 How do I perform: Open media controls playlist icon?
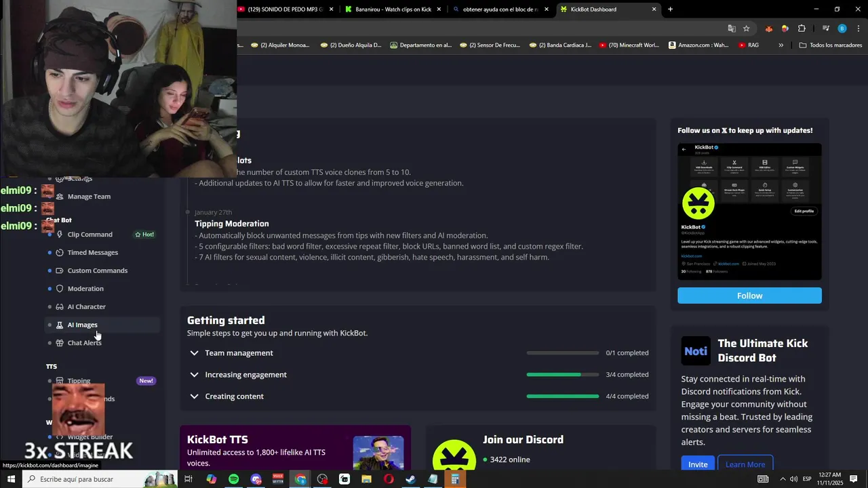coord(825,28)
